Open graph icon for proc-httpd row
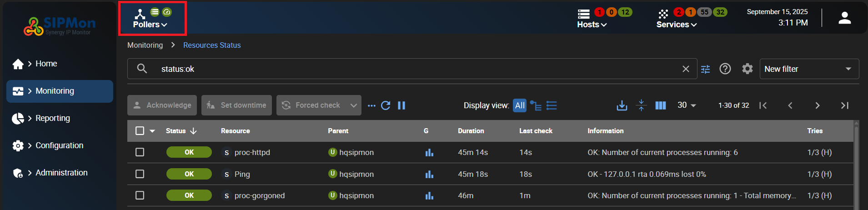The width and height of the screenshot is (868, 210). (429, 153)
